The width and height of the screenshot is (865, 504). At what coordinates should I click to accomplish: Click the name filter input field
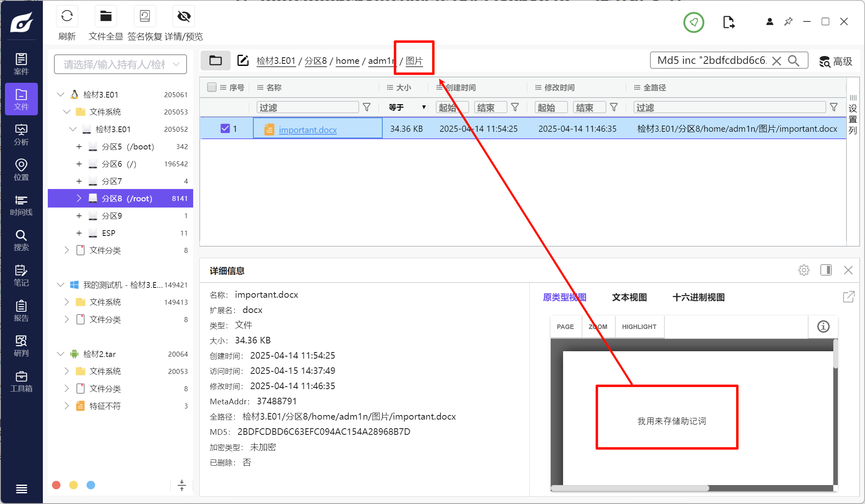[308, 107]
